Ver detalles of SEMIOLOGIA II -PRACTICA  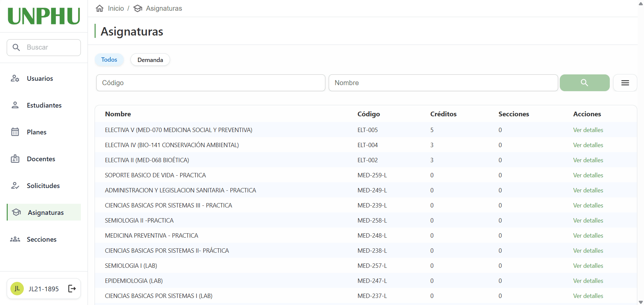point(588,221)
